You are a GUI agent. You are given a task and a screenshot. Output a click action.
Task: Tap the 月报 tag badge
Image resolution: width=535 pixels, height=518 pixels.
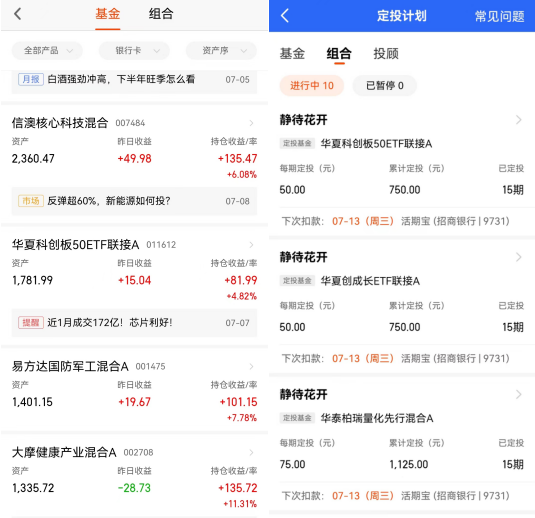click(x=31, y=80)
